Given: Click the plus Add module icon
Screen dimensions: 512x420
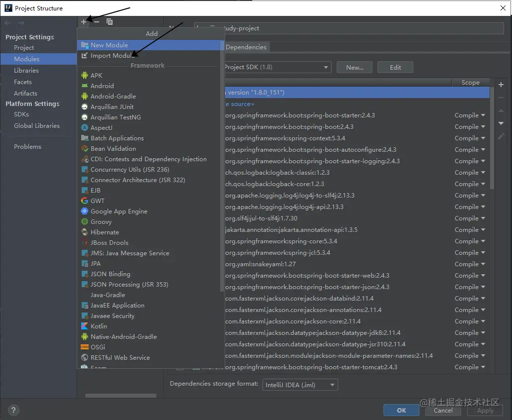Looking at the screenshot, I should coord(84,22).
